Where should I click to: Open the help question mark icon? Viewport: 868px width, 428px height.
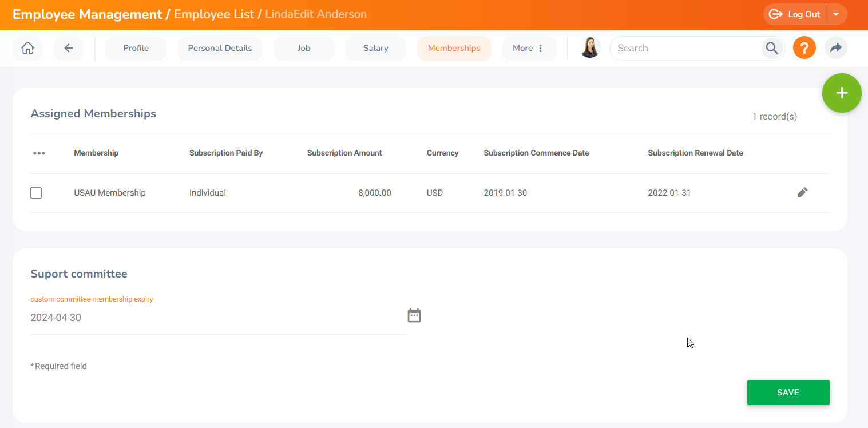804,48
